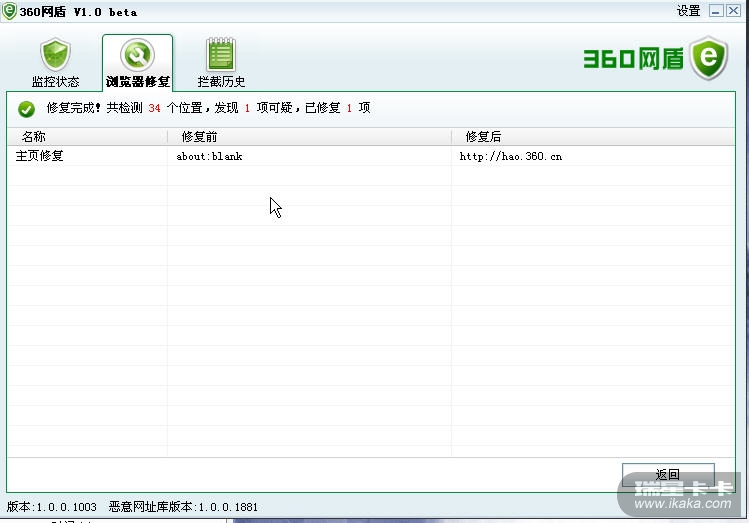Viewport: 749px width, 523px height.
Task: Click the green checkmark status icon
Action: pos(26,109)
